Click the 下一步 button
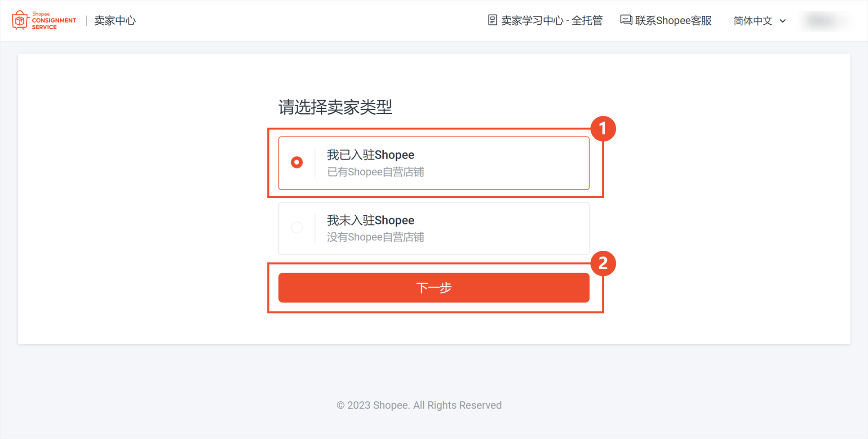The width and height of the screenshot is (868, 439). coord(434,288)
